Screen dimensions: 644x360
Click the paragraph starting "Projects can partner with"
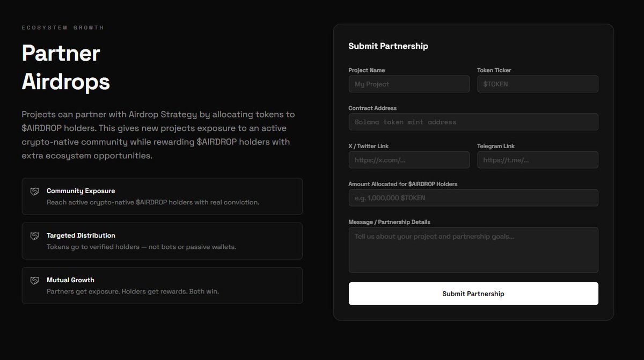(158, 135)
